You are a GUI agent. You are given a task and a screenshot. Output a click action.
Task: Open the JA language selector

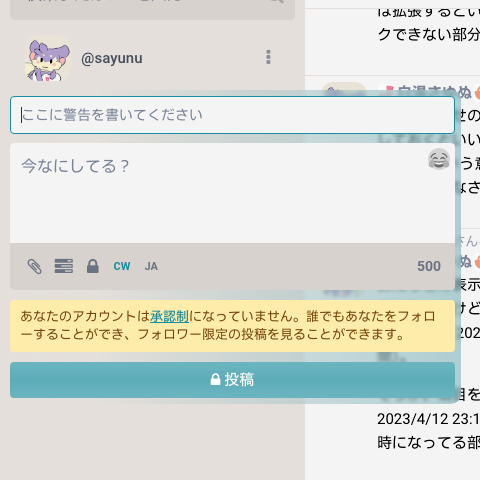(x=151, y=266)
